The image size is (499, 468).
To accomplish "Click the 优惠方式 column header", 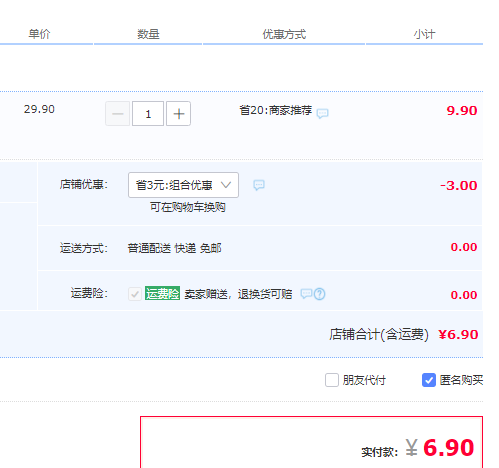I will tap(284, 34).
